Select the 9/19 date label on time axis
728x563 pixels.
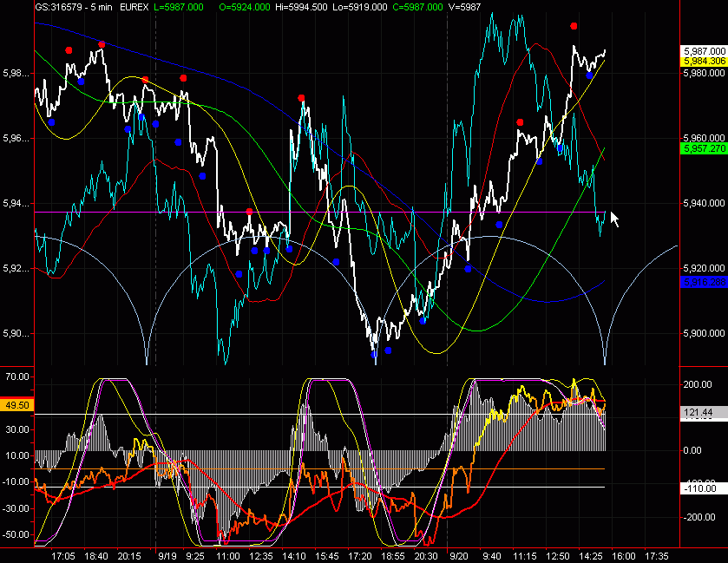click(167, 556)
